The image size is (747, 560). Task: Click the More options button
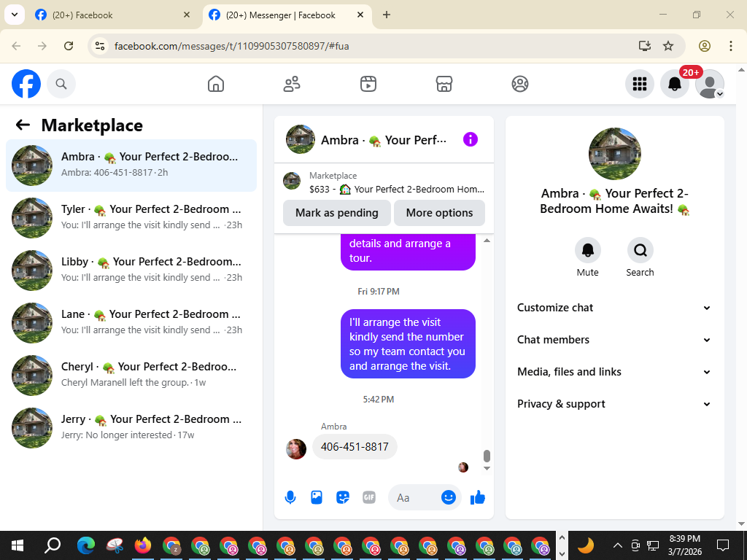tap(439, 213)
